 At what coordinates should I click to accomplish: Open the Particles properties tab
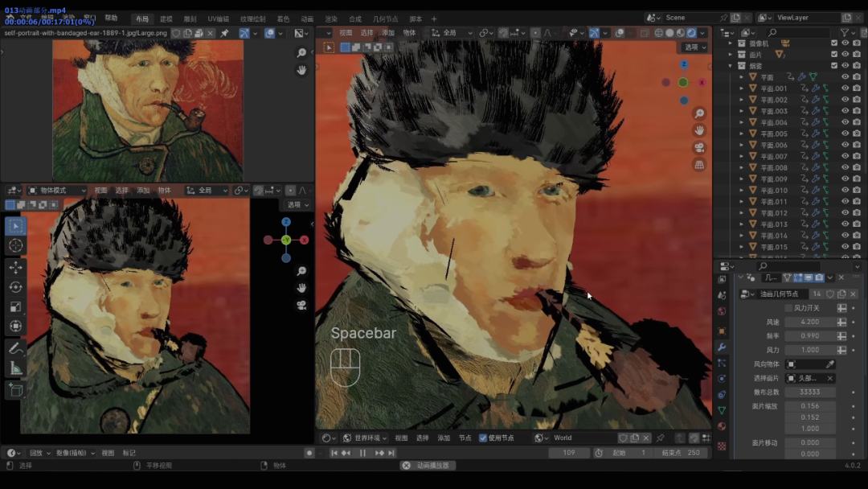pyautogui.click(x=722, y=364)
